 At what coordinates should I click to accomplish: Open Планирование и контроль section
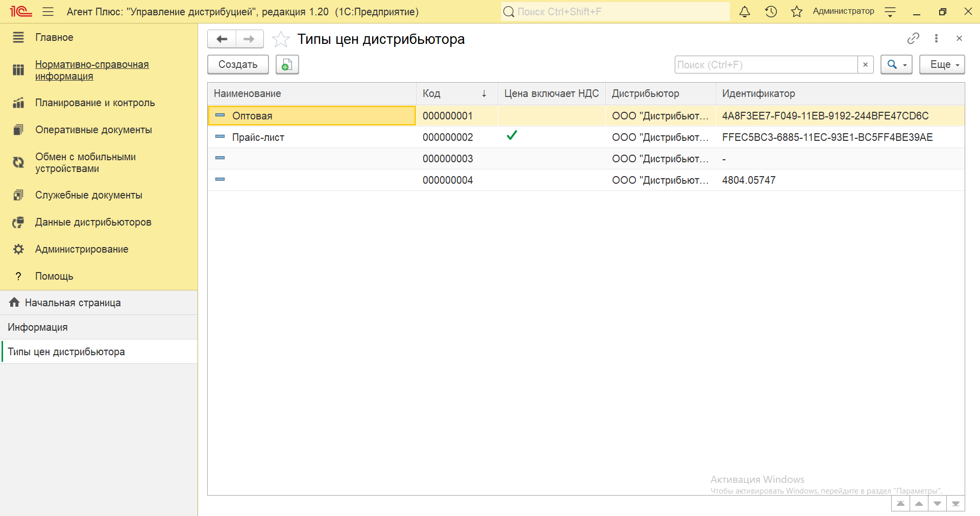[x=95, y=103]
